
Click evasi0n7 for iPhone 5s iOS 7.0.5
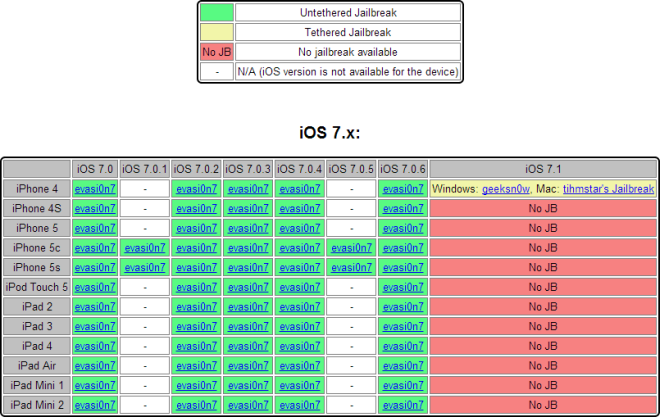pos(351,268)
